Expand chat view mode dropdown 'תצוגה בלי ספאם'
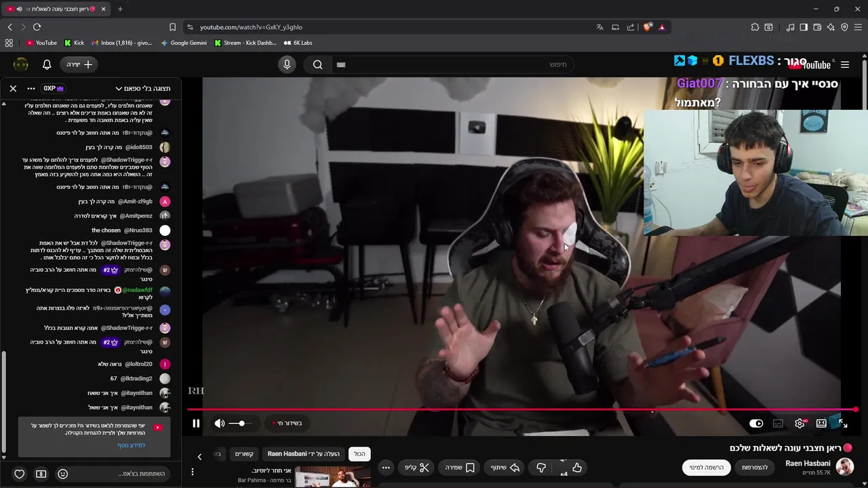Image resolution: width=868 pixels, height=488 pixels. click(143, 89)
